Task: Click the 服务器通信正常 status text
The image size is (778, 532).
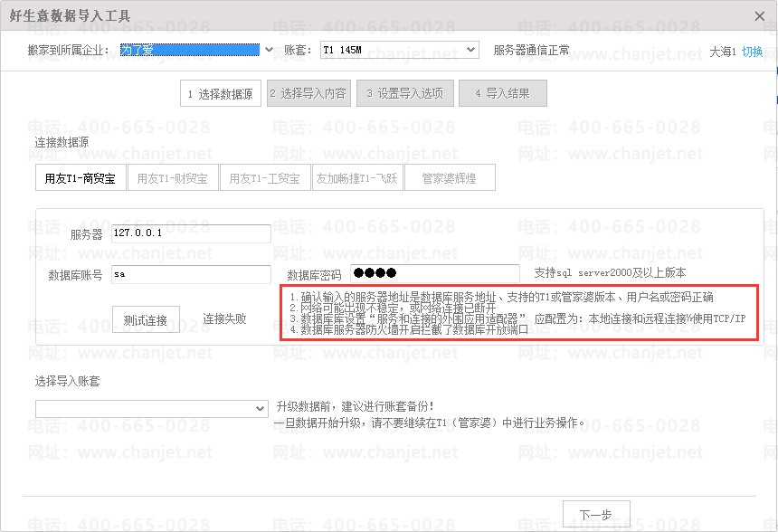Action: (531, 50)
